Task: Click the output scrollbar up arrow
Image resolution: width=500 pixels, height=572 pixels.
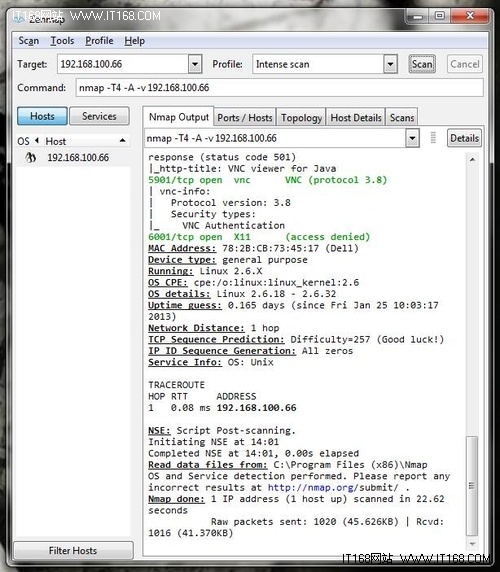Action: pos(472,159)
